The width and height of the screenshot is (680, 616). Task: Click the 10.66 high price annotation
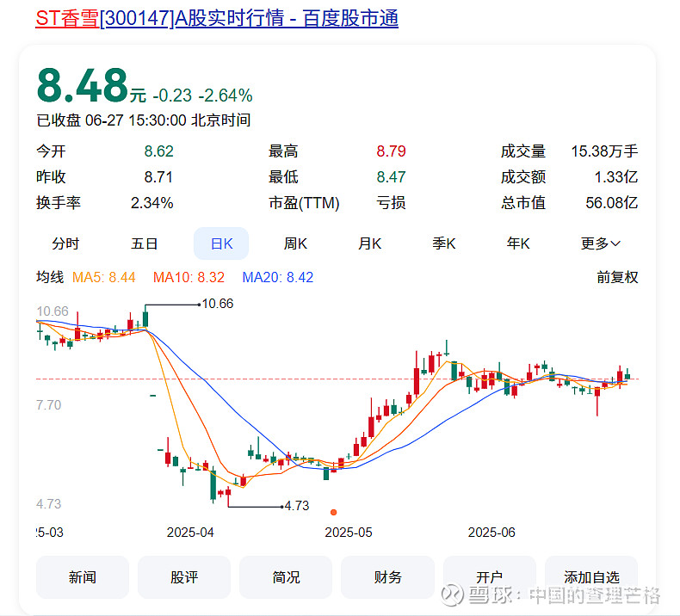(x=217, y=304)
